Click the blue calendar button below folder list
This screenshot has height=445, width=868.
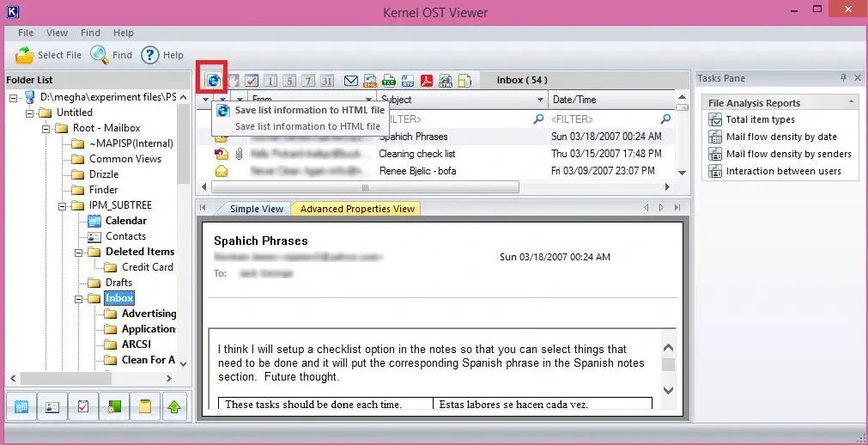21,407
